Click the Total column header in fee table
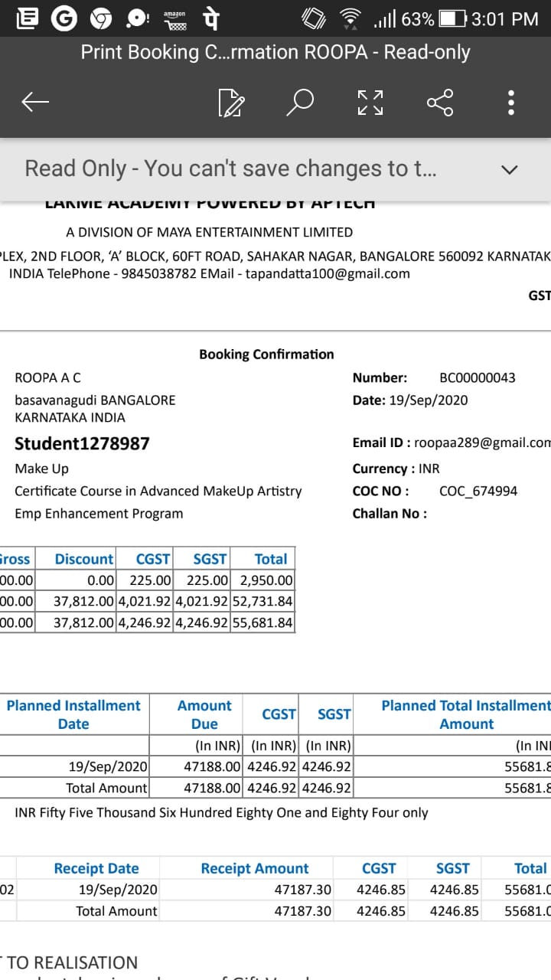The width and height of the screenshot is (551, 980). coord(271,559)
